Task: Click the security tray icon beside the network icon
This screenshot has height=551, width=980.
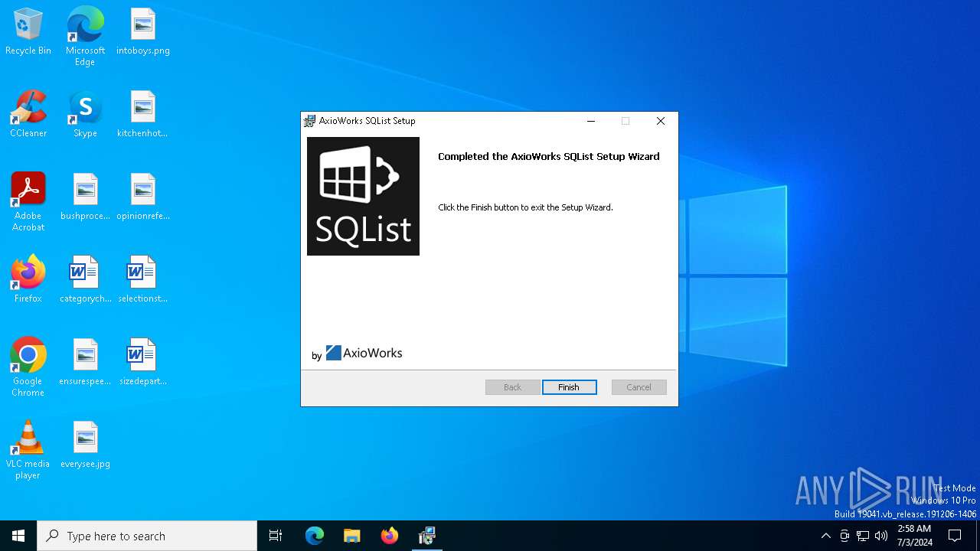Action: click(844, 536)
